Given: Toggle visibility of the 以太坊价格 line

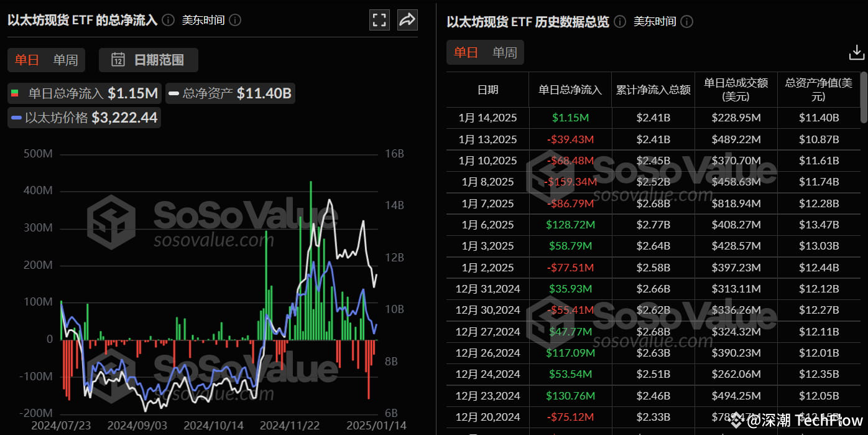Looking at the screenshot, I should pyautogui.click(x=83, y=117).
